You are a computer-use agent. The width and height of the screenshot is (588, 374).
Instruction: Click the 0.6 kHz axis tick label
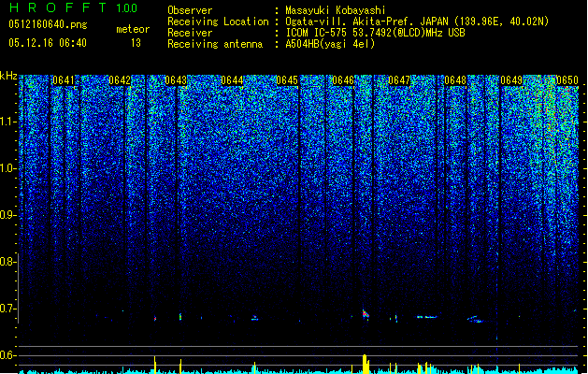tap(7, 355)
